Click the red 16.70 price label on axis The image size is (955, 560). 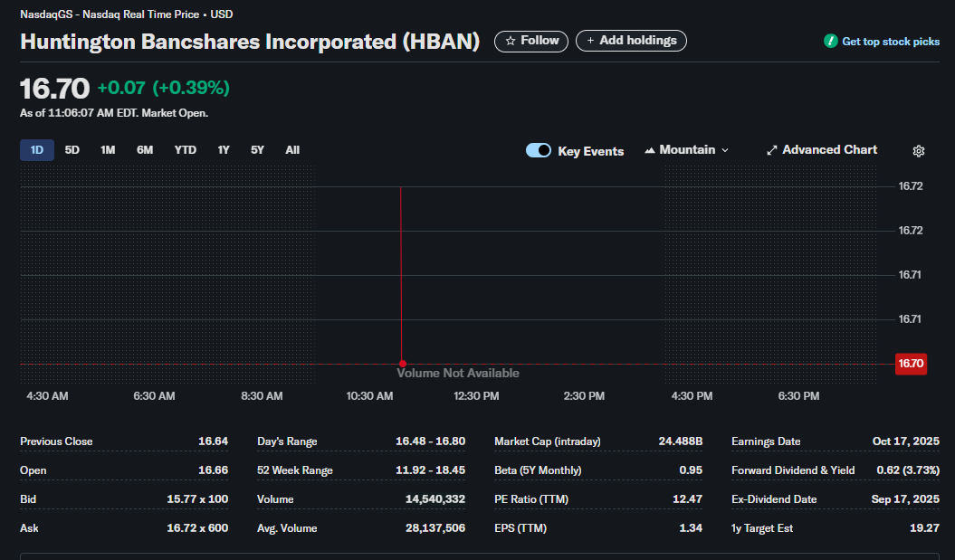911,364
